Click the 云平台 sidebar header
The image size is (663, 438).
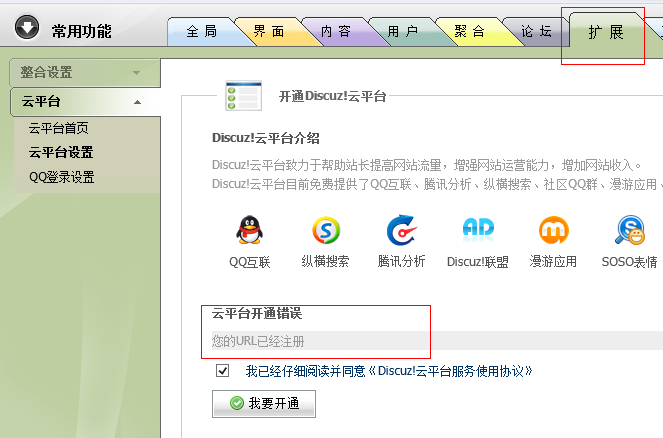point(85,102)
